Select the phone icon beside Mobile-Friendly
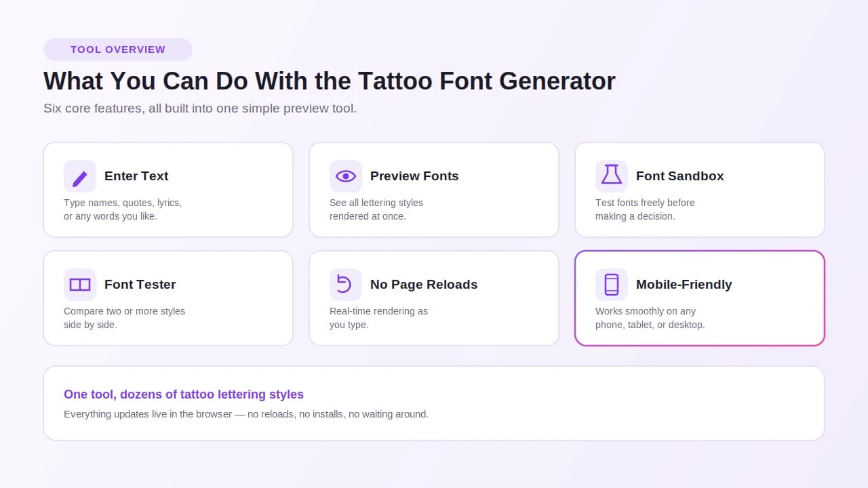The height and width of the screenshot is (488, 868). [612, 285]
